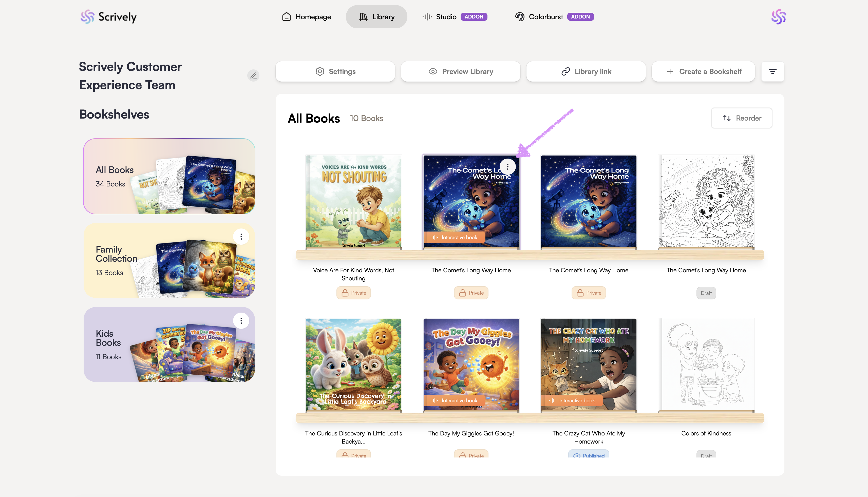The width and height of the screenshot is (868, 497).
Task: Click the profile swirl icon in the top right
Action: [778, 17]
